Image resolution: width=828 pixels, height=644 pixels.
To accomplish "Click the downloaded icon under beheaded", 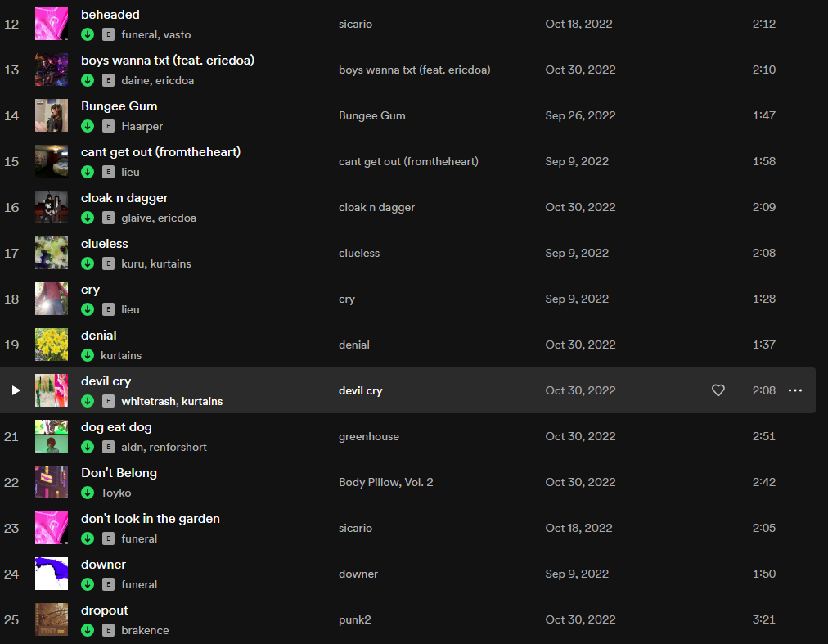I will click(88, 34).
